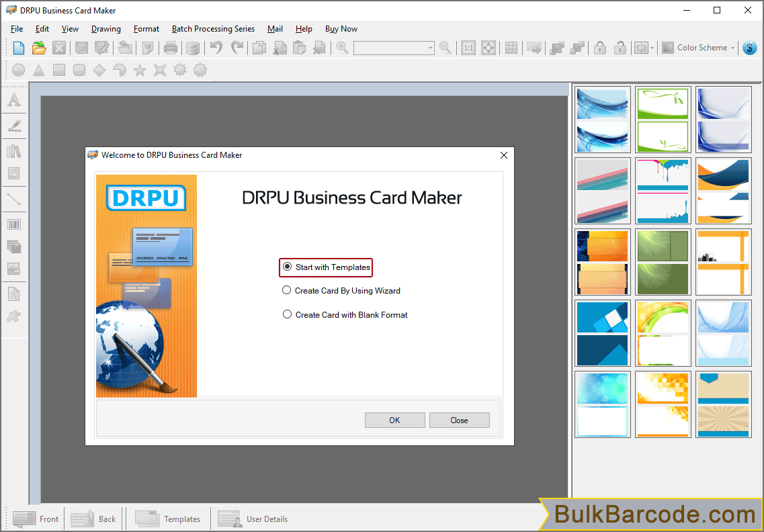Click the Copy icon in toolbar

click(x=259, y=48)
